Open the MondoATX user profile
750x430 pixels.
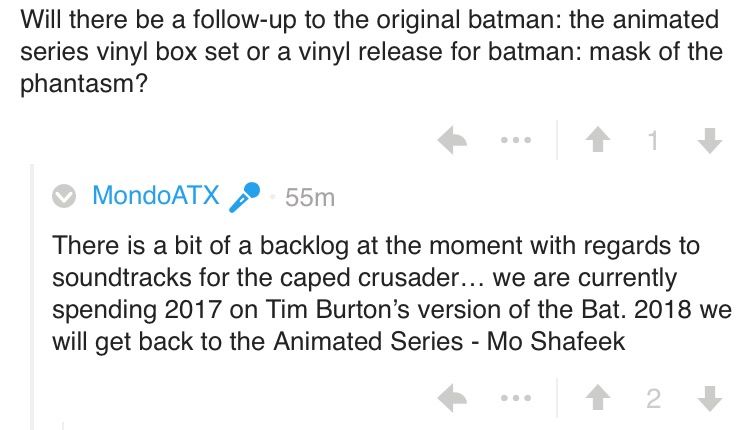tap(155, 196)
